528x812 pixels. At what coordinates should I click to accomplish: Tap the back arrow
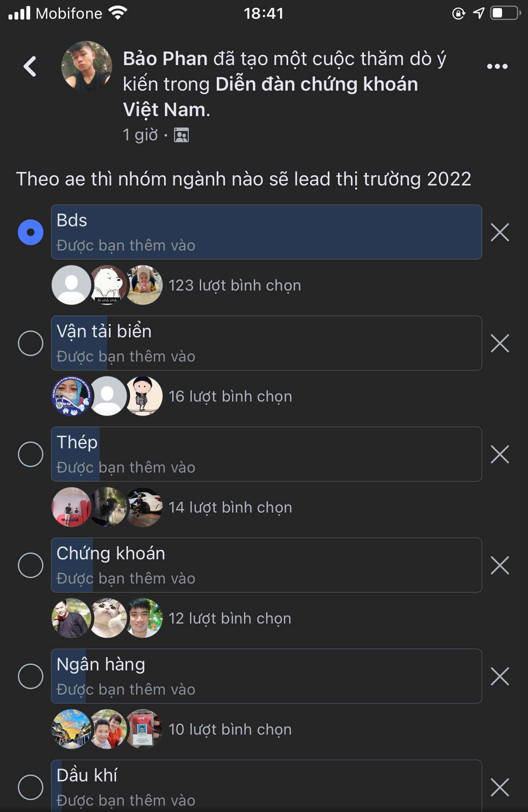click(30, 67)
